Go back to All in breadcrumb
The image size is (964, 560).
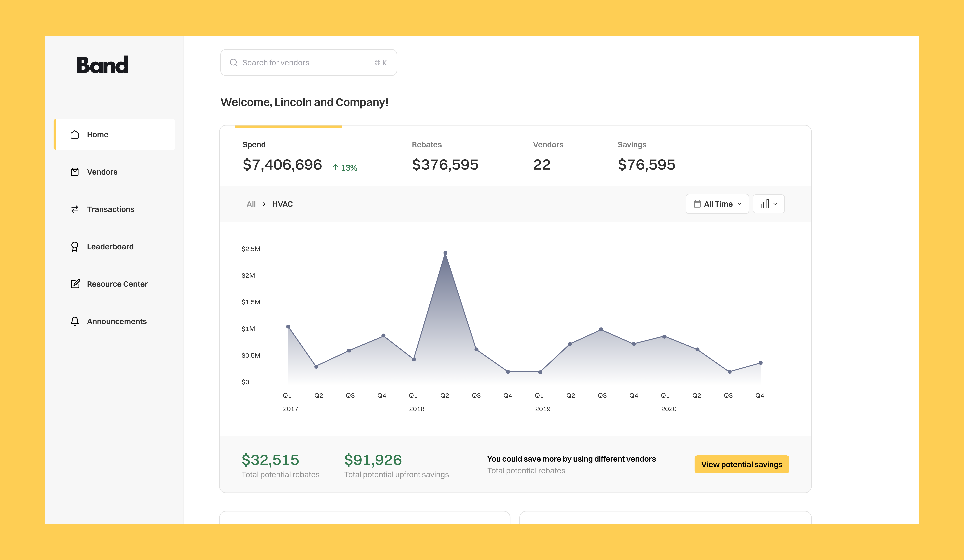click(251, 204)
